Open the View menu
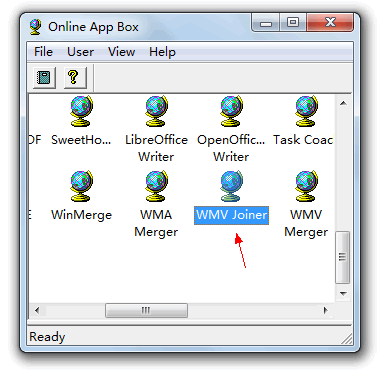 tap(121, 52)
